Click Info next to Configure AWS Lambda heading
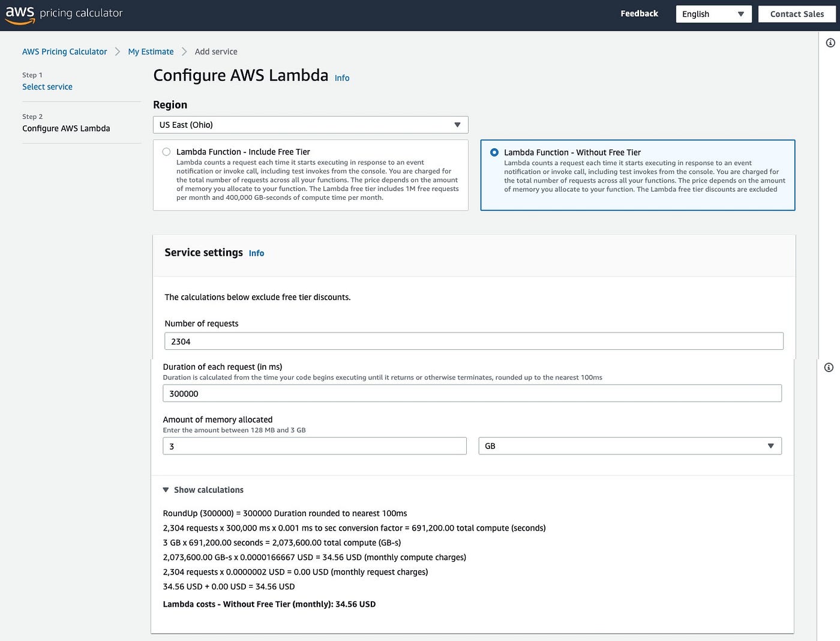The height and width of the screenshot is (641, 840). click(x=341, y=78)
